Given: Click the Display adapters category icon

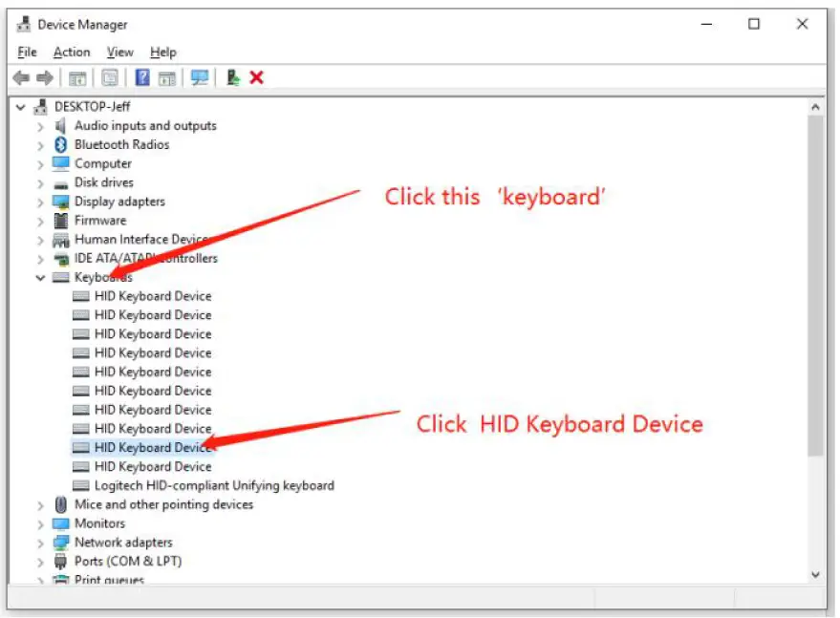Looking at the screenshot, I should [x=61, y=202].
